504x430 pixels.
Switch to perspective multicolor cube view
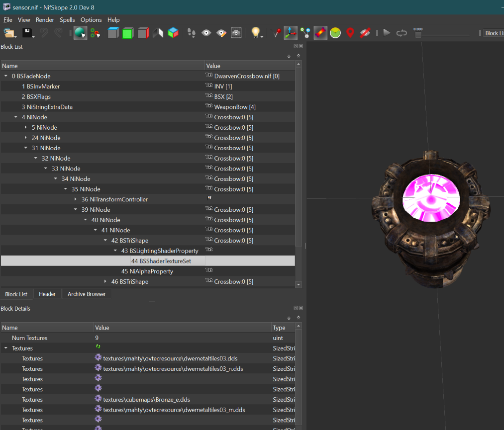(x=173, y=33)
